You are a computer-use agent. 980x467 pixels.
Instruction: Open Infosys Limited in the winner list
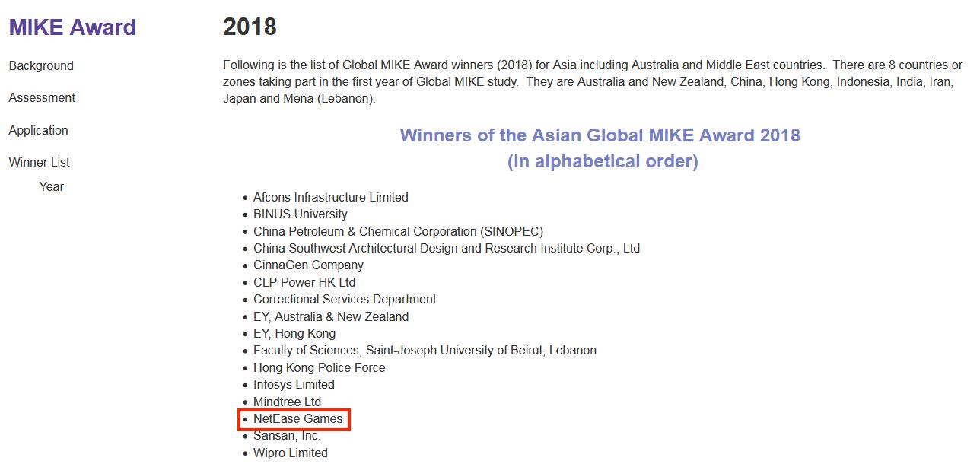tap(294, 385)
